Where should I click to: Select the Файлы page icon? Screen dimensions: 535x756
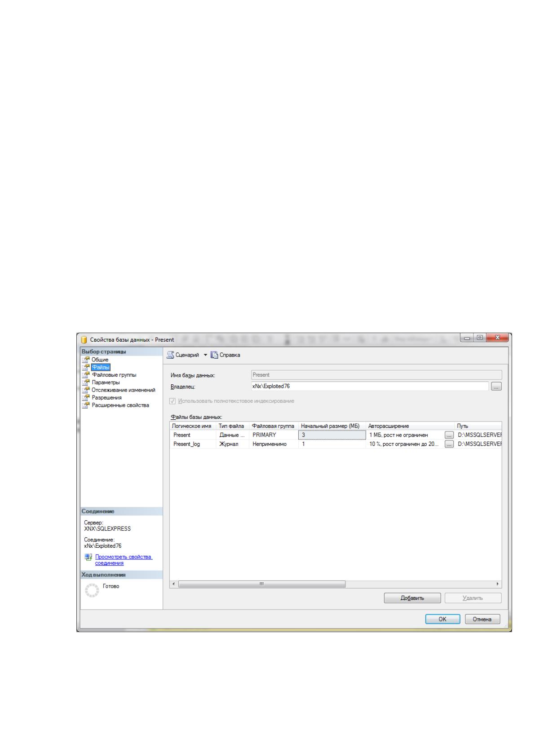[86, 367]
